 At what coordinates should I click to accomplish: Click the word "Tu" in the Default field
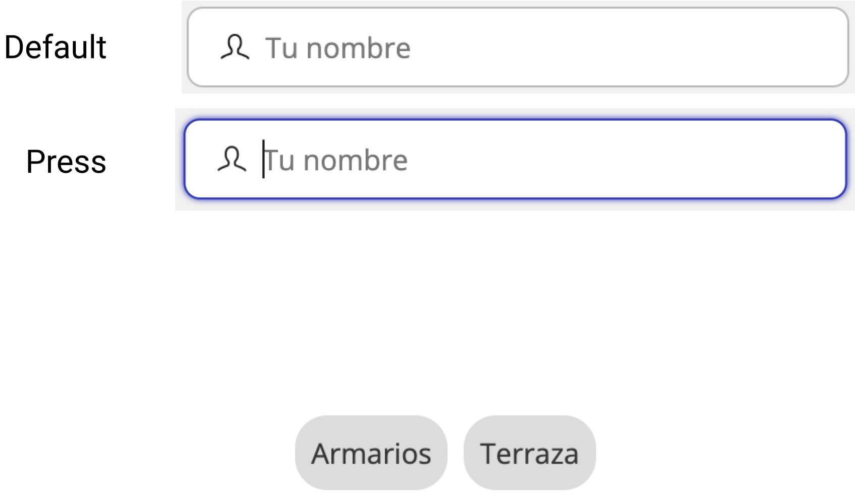pos(281,48)
